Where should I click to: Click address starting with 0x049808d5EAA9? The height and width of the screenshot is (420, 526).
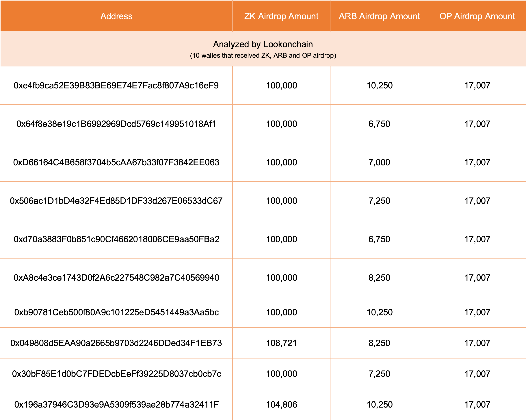tap(116, 343)
